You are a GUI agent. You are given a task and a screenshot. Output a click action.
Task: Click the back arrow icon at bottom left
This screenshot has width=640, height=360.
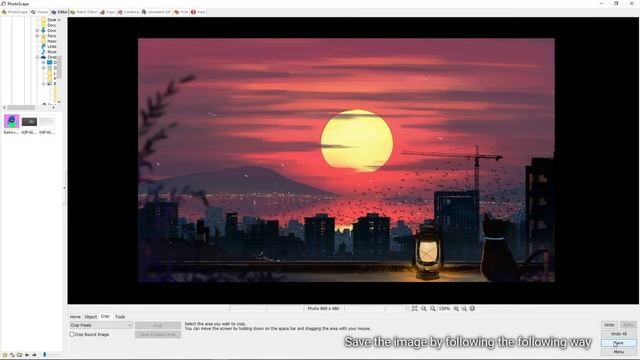(27, 355)
